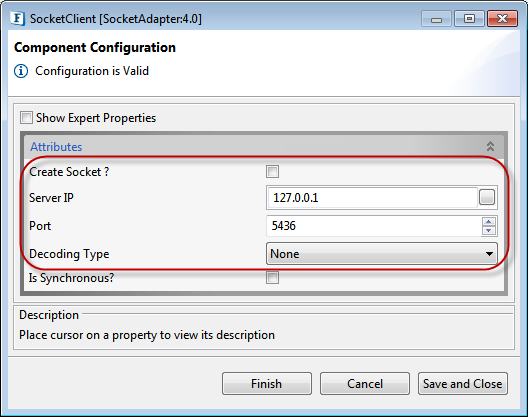Click inside the Server IP text field
528x417 pixels.
pos(372,197)
